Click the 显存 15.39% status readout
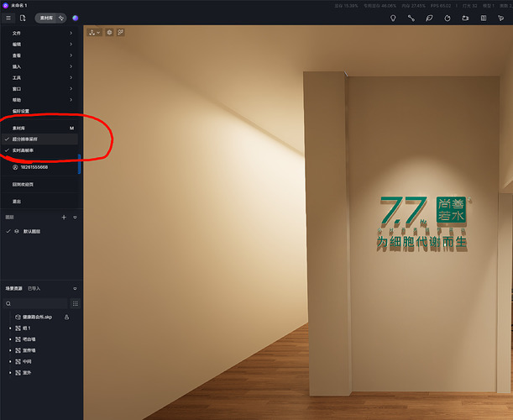This screenshot has width=513, height=420. coord(346,6)
